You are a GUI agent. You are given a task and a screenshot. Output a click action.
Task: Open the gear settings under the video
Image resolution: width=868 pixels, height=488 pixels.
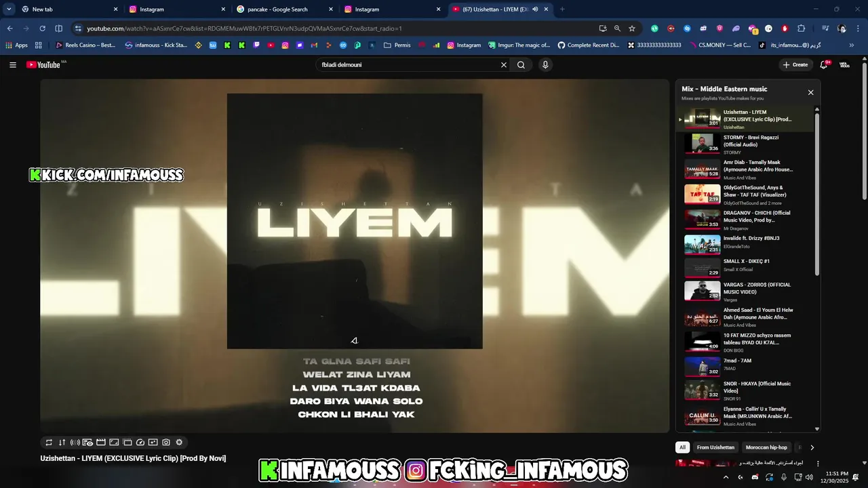(x=179, y=442)
